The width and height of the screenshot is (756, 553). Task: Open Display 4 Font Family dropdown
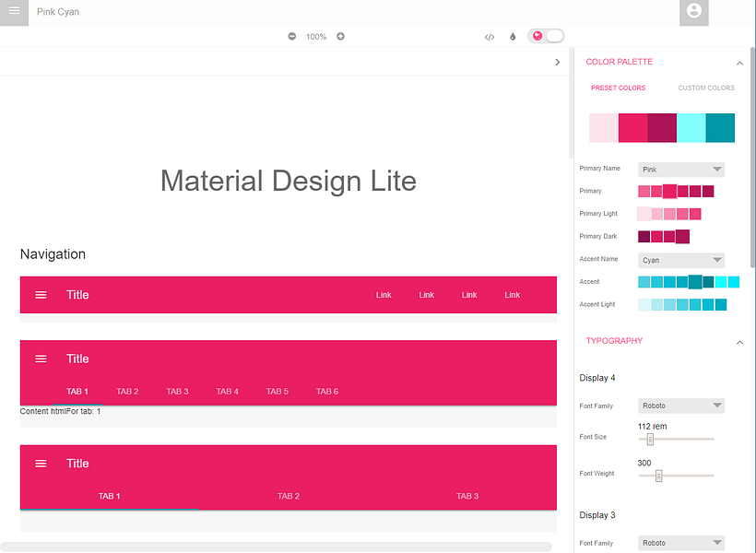coord(681,406)
